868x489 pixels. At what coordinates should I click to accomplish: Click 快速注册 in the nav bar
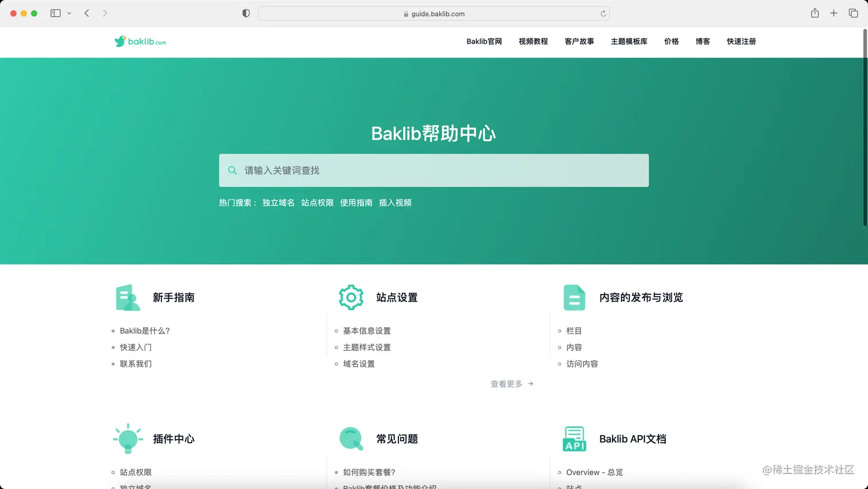pos(741,41)
